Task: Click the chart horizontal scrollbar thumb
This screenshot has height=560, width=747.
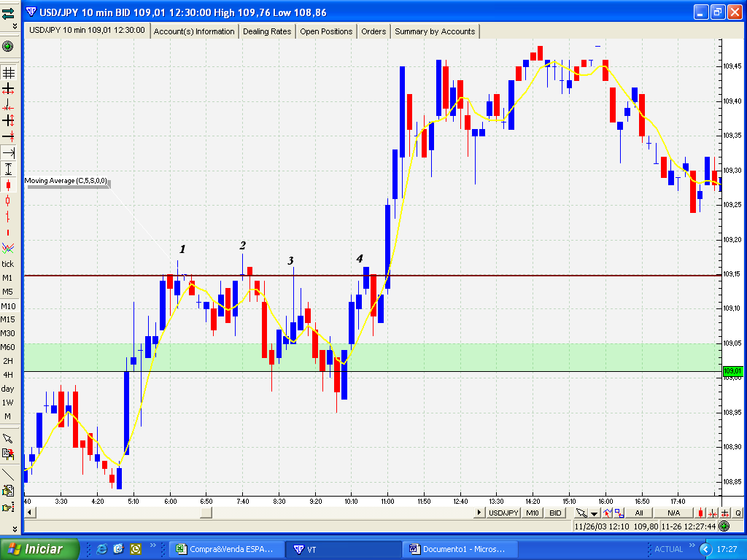Action: tap(206, 513)
